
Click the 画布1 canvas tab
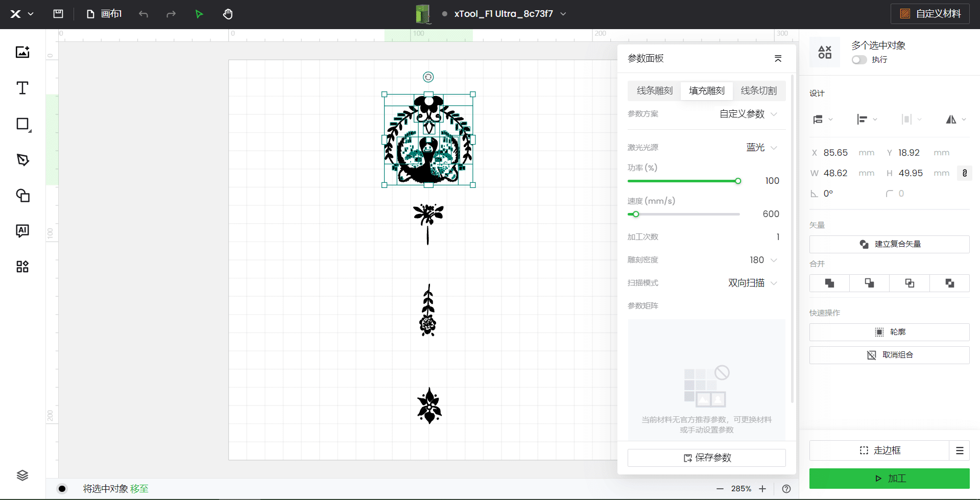[104, 14]
